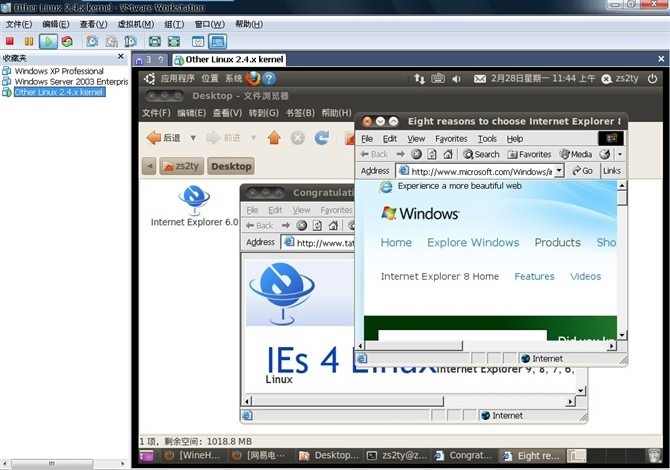This screenshot has height=470, width=670.
Task: Click the Desktop path button
Action: click(231, 166)
